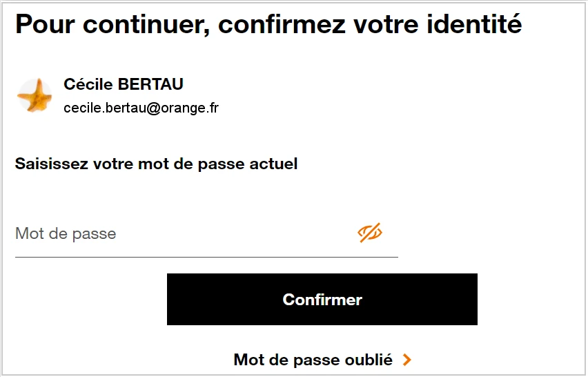The height and width of the screenshot is (377, 588).
Task: Show password with the crossed-eye icon
Action: [x=370, y=233]
